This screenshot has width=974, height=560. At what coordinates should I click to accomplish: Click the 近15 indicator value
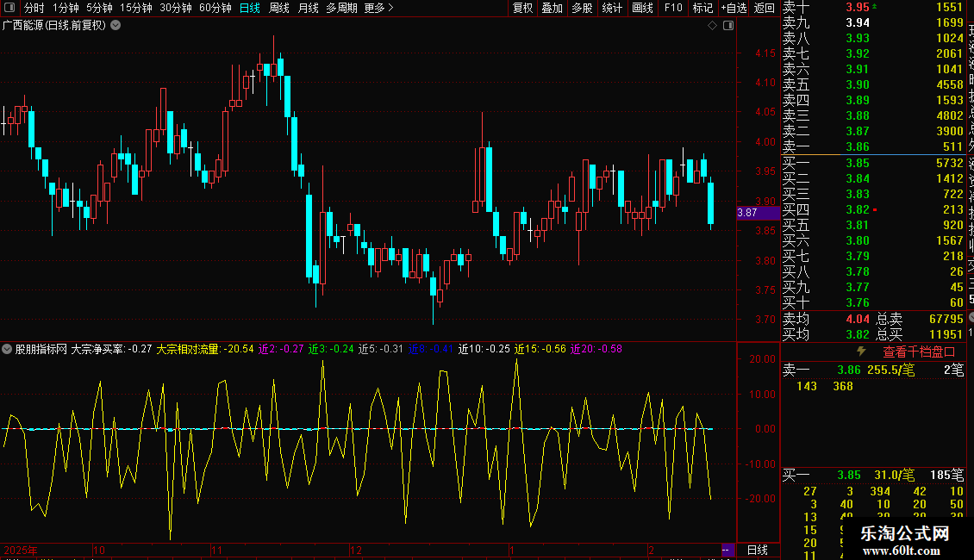(x=540, y=349)
